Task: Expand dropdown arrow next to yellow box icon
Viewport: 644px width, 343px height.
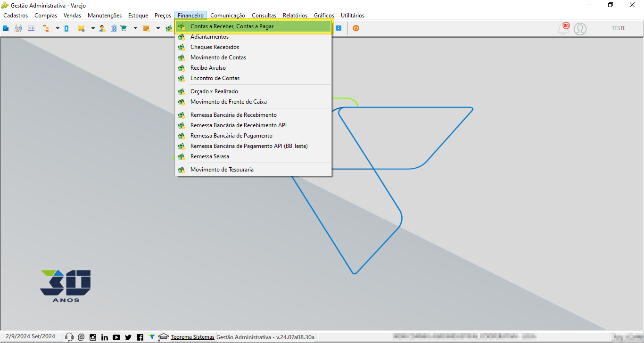Action: point(93,28)
